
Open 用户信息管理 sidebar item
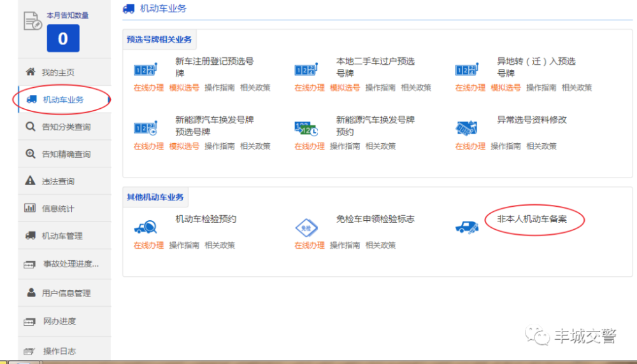click(64, 293)
